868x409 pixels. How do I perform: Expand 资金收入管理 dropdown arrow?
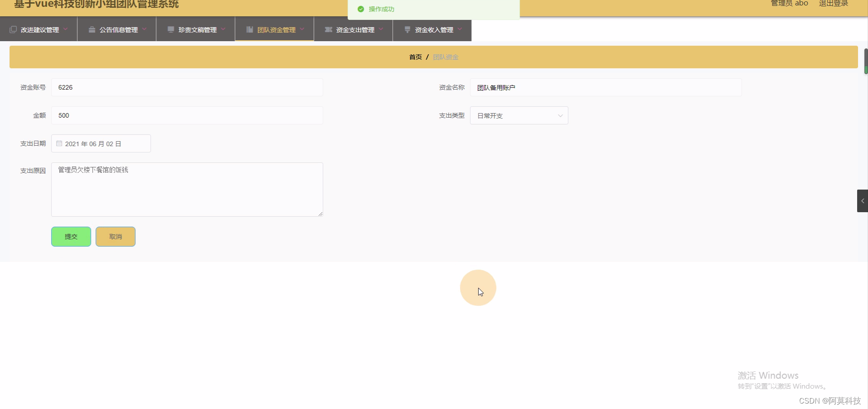pyautogui.click(x=460, y=29)
